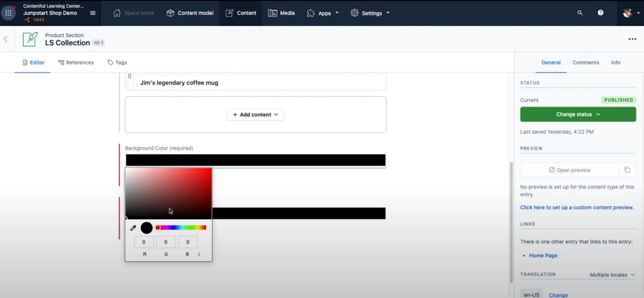Open the Change status dropdown button
Viewport: 644px width, 298px height.
[x=578, y=114]
